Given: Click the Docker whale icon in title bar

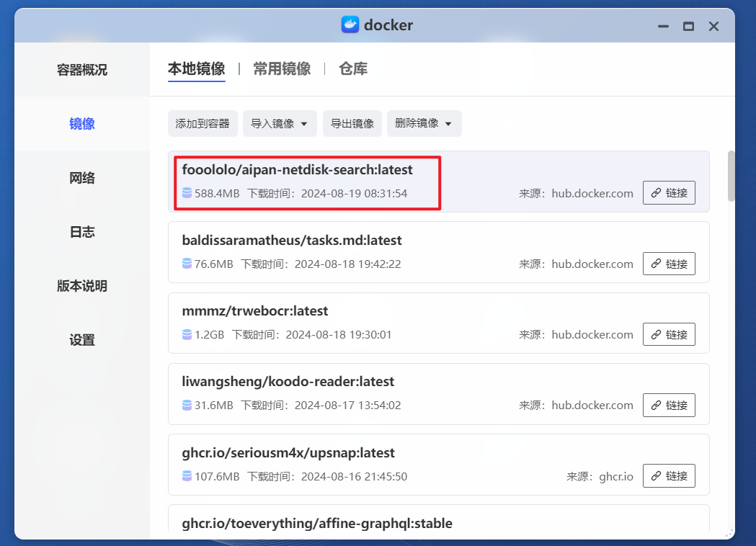Looking at the screenshot, I should (x=350, y=25).
